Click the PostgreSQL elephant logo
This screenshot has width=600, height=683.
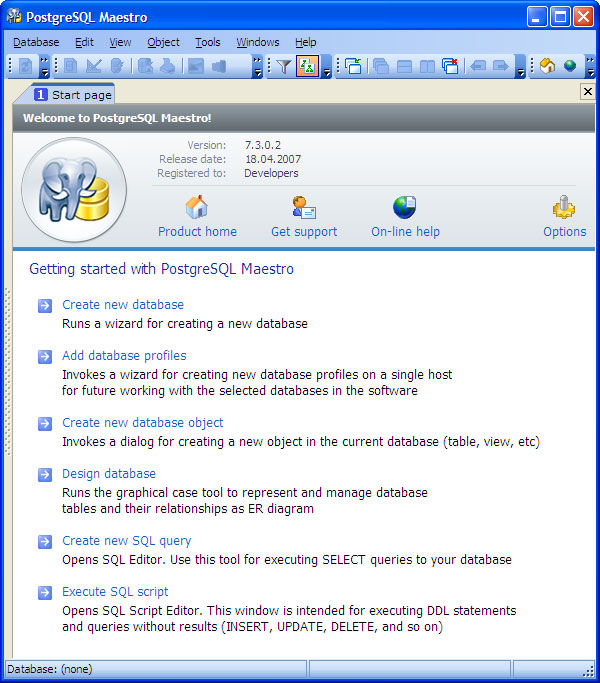click(x=74, y=190)
